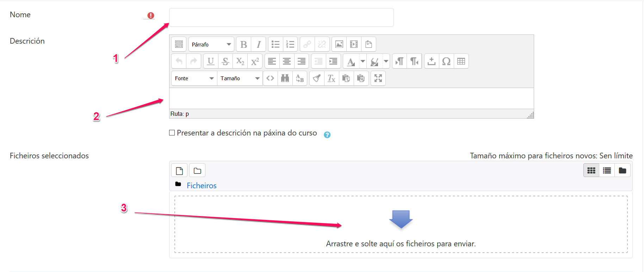Viewport: 644px width, 272px height.
Task: Open the Párrafo format dropdown
Action: click(x=211, y=44)
